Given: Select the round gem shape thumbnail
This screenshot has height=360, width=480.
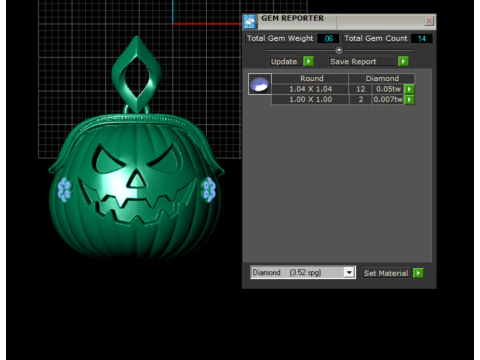Looking at the screenshot, I should pyautogui.click(x=260, y=84).
